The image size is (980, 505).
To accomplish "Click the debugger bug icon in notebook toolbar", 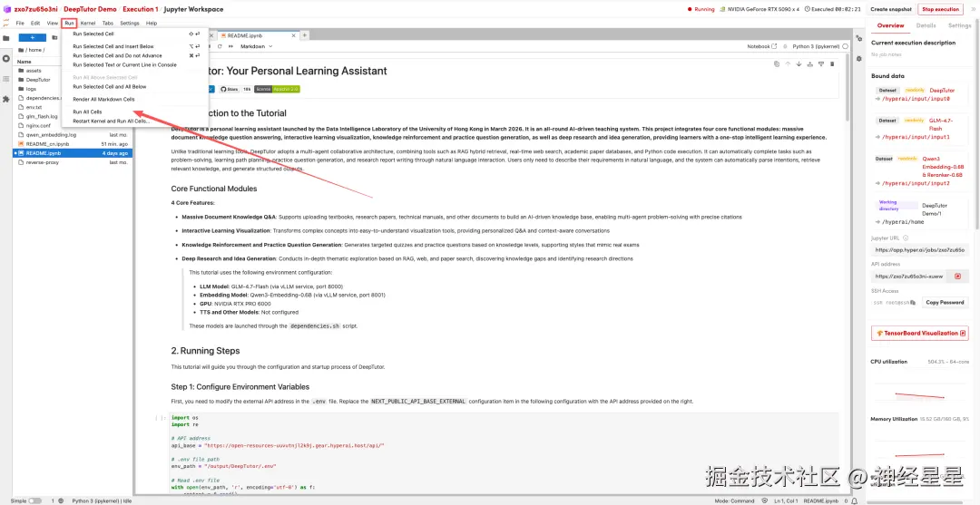I will (x=784, y=46).
